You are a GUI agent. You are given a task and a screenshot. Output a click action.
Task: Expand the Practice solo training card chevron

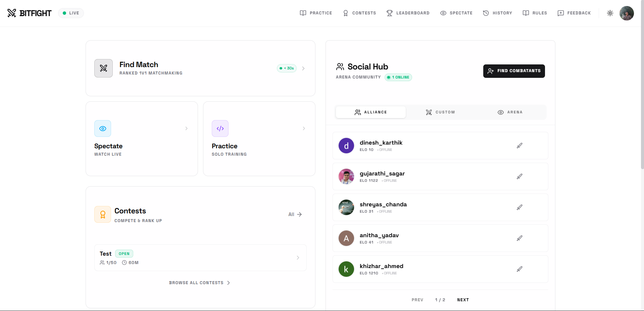304,128
